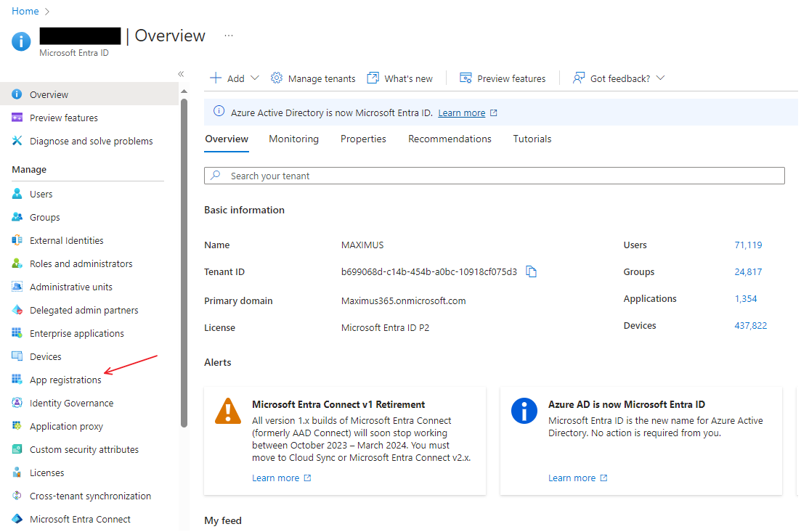This screenshot has width=809, height=532.
Task: Collapse the left navigation menu
Action: [x=181, y=74]
